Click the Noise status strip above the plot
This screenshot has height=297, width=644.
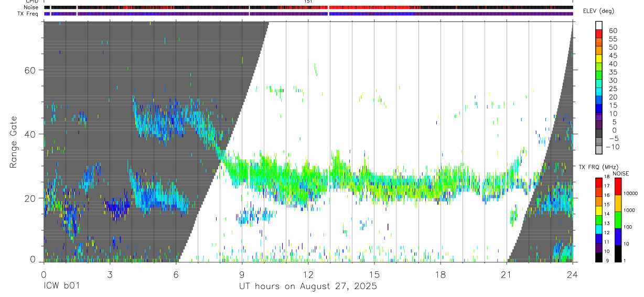308,7
